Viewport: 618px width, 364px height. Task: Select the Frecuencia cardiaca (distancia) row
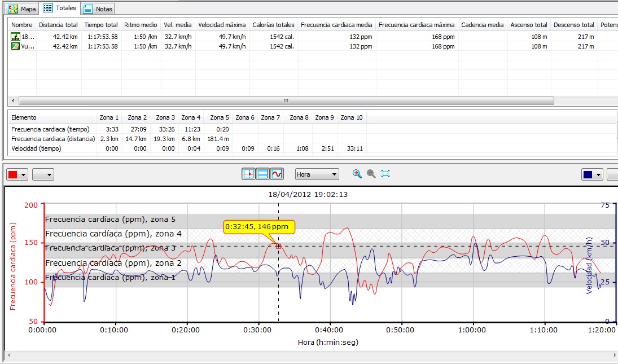[187, 139]
